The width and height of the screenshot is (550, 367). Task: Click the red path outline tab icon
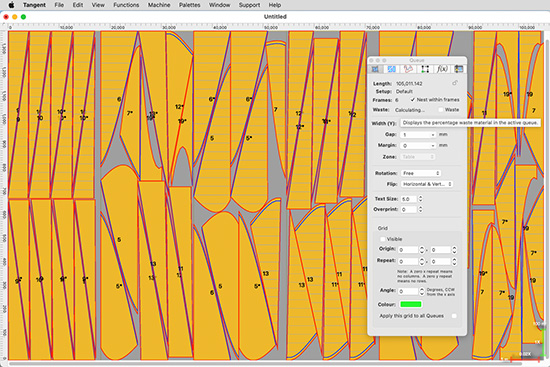click(408, 69)
